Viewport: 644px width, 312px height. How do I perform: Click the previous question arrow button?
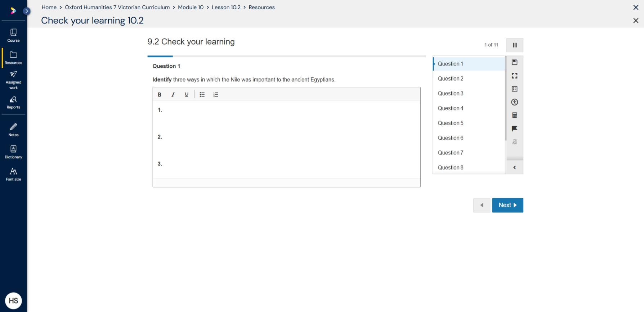click(482, 205)
